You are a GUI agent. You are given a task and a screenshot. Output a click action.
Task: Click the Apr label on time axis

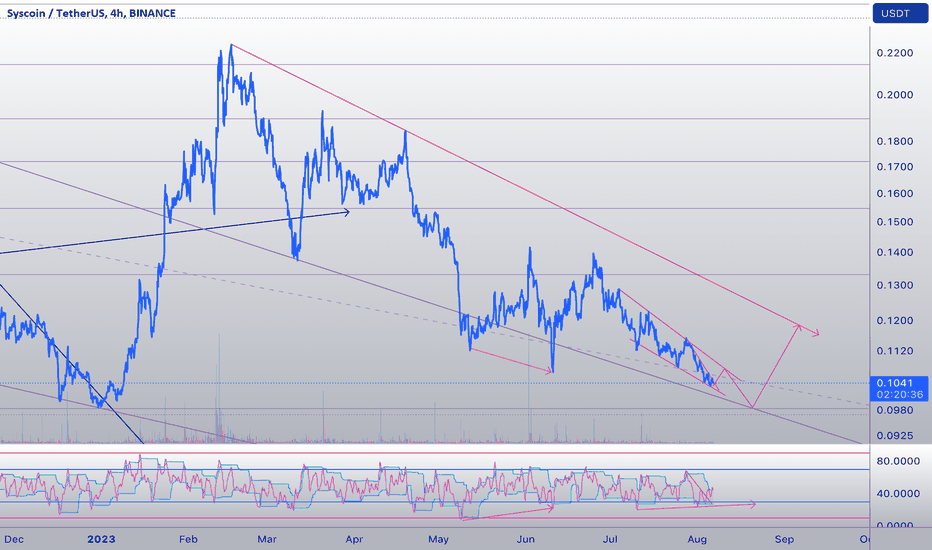(x=354, y=539)
